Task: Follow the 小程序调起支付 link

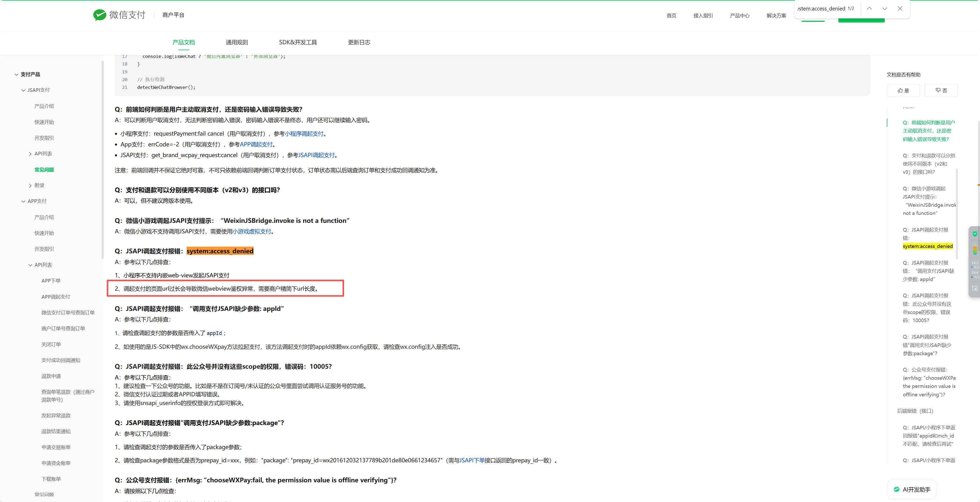Action: tap(304, 134)
